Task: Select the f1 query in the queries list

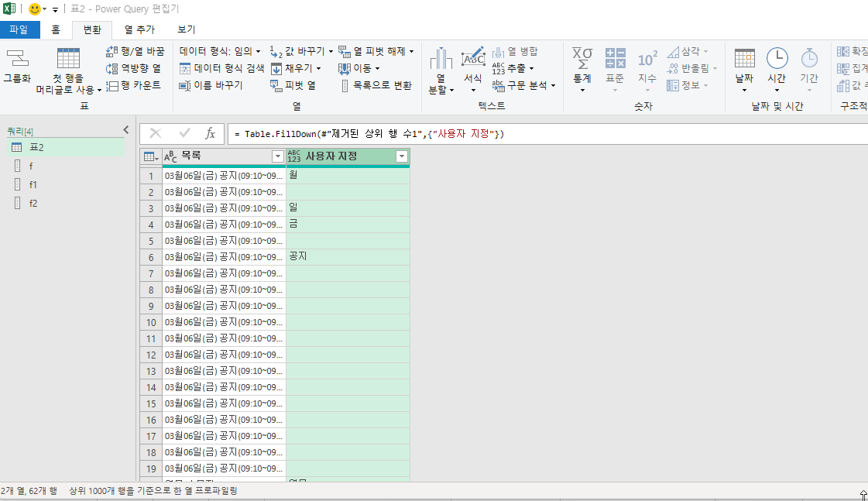Action: pyautogui.click(x=33, y=184)
